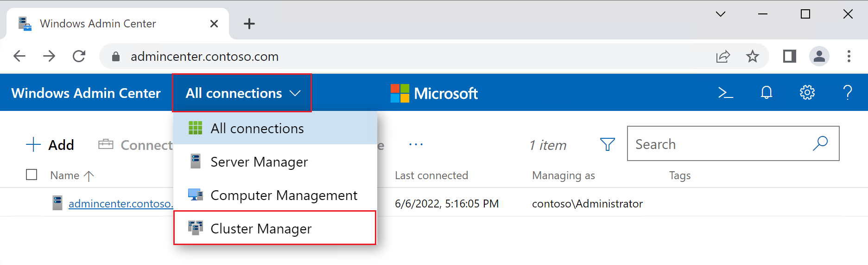Click the Add connection button
Image resolution: width=868 pixels, height=265 pixels.
coord(50,145)
